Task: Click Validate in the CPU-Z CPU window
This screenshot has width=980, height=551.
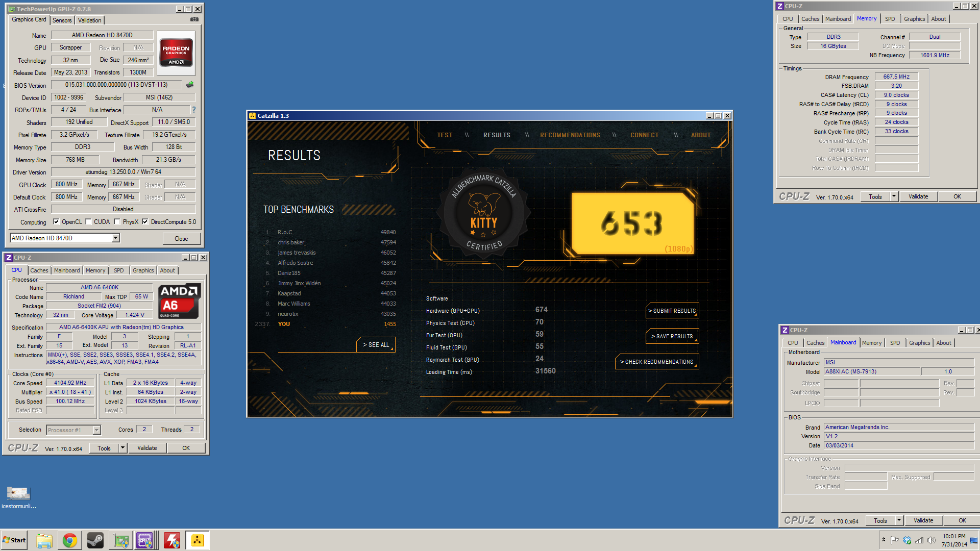Action: click(x=147, y=448)
